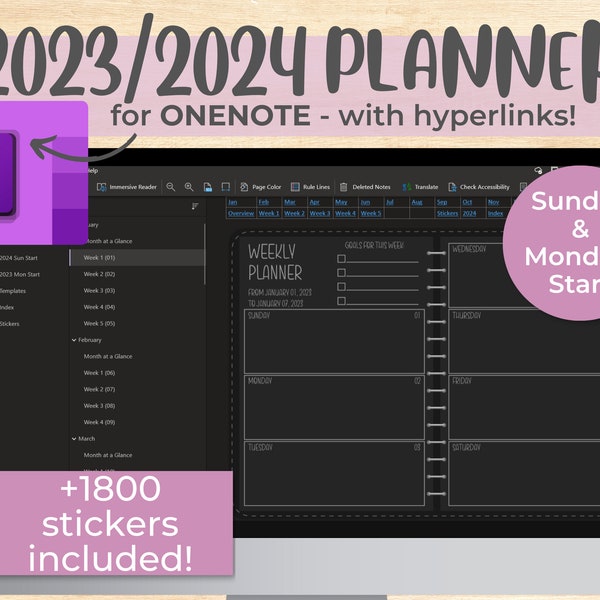Image resolution: width=600 pixels, height=600 pixels.
Task: Check the second goal checkbox
Action: [341, 272]
